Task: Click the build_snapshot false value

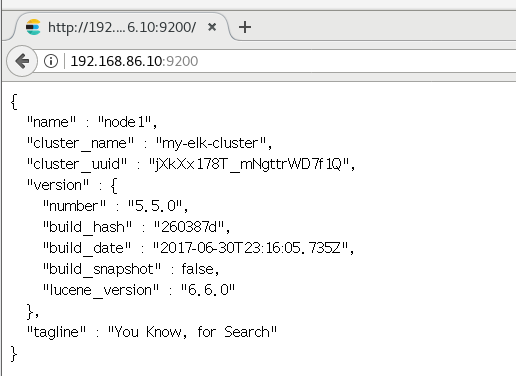Action: click(200, 269)
